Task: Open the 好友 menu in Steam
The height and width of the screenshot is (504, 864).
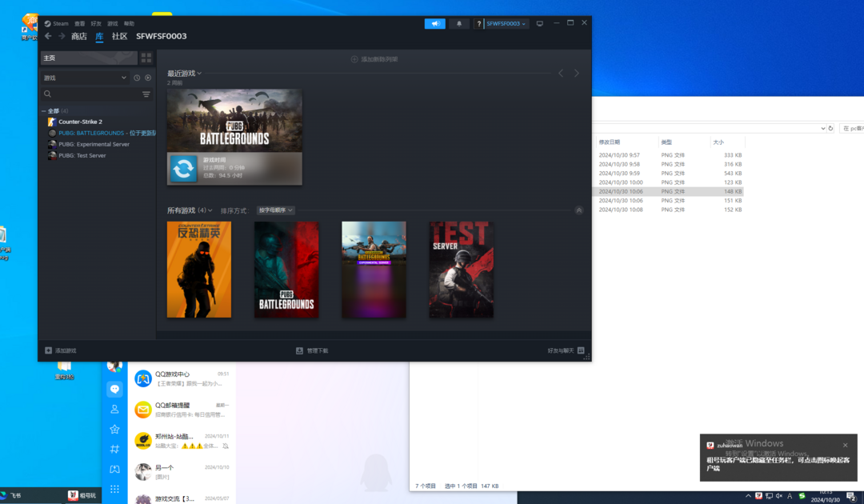Action: point(97,24)
